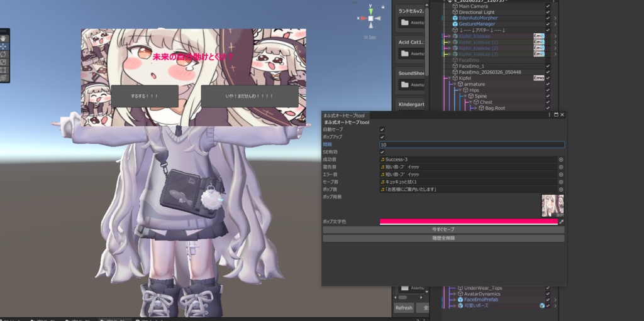Click the folder icon under ランドセルv2
The height and width of the screenshot is (321, 644).
tap(405, 23)
